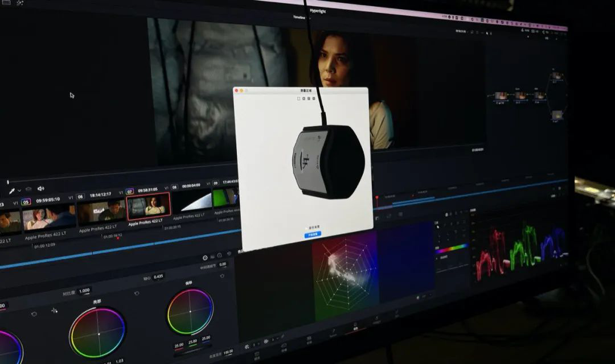Click the Timeline label above the viewer

click(299, 17)
